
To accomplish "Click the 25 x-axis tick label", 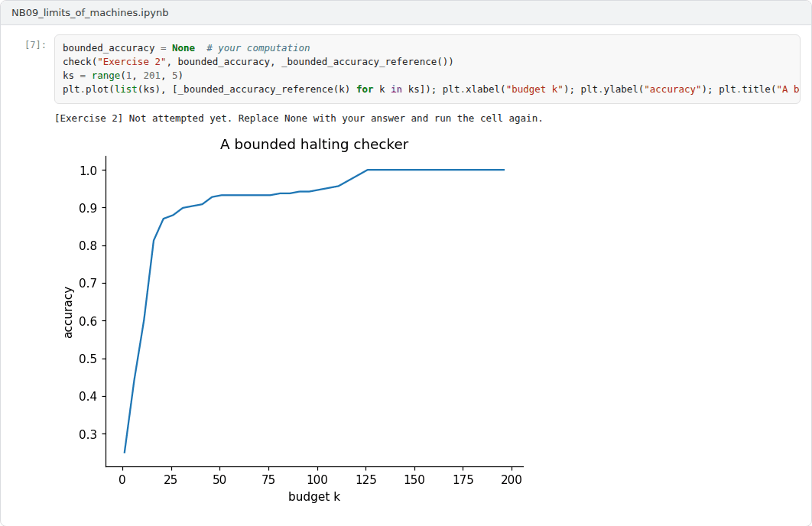I will 171,480.
